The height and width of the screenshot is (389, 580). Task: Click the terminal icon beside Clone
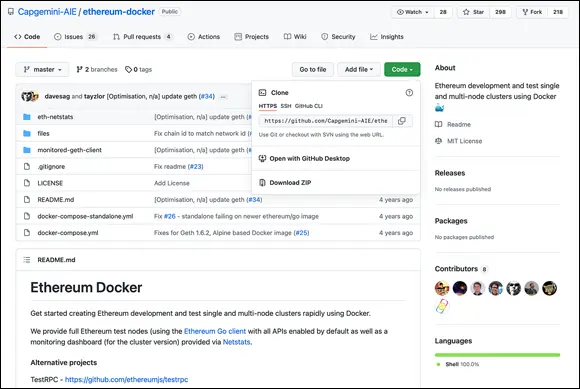point(262,92)
